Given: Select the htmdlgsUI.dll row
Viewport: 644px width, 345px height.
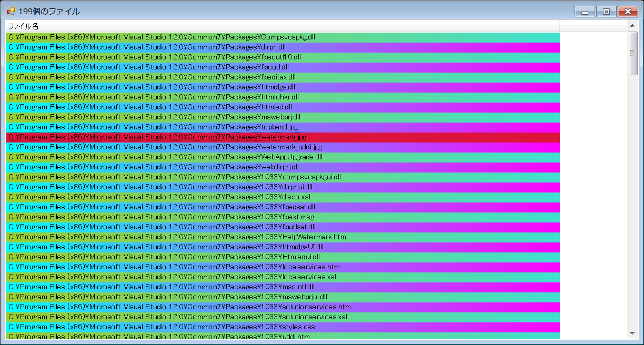Looking at the screenshot, I should pyautogui.click(x=283, y=247).
